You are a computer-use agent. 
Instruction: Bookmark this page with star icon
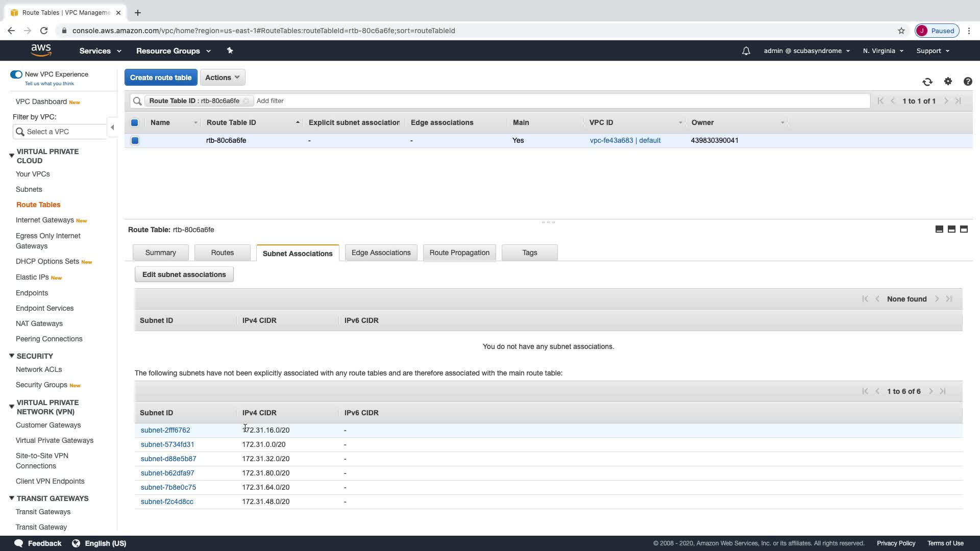901,31
